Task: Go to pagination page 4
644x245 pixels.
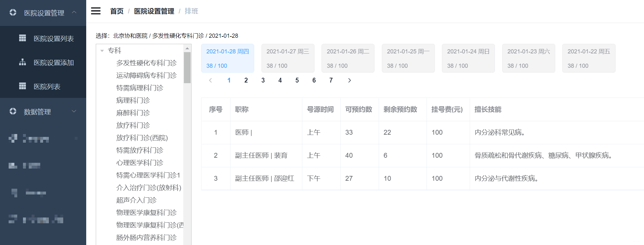Action: (280, 80)
